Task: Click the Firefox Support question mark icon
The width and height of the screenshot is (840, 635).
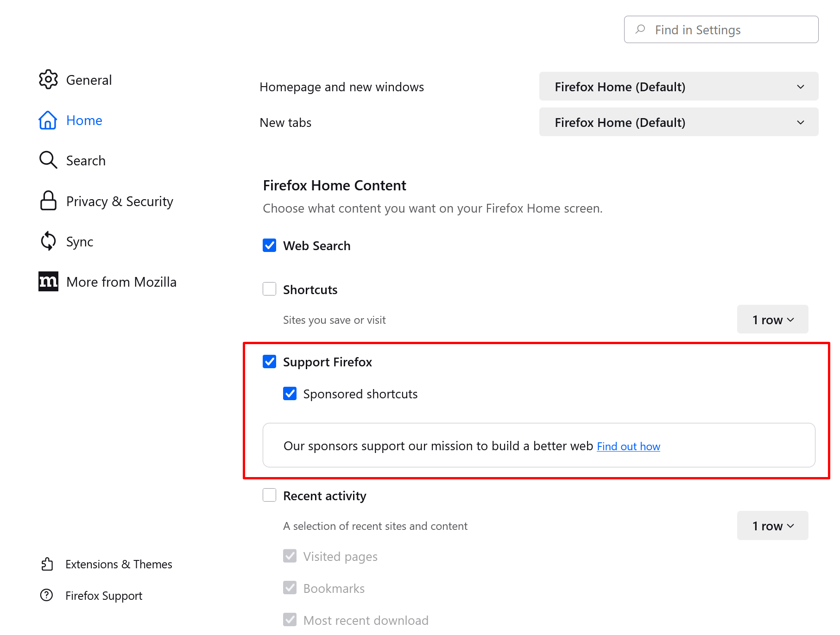Action: coord(47,595)
